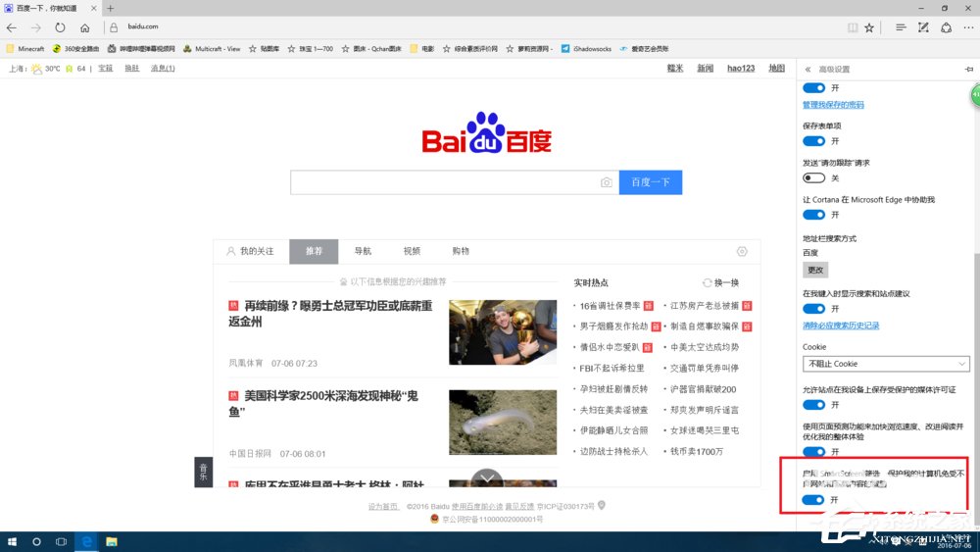Viewport: 980px width, 552px height.
Task: Open the 管理我保存的密码 link
Action: point(833,105)
